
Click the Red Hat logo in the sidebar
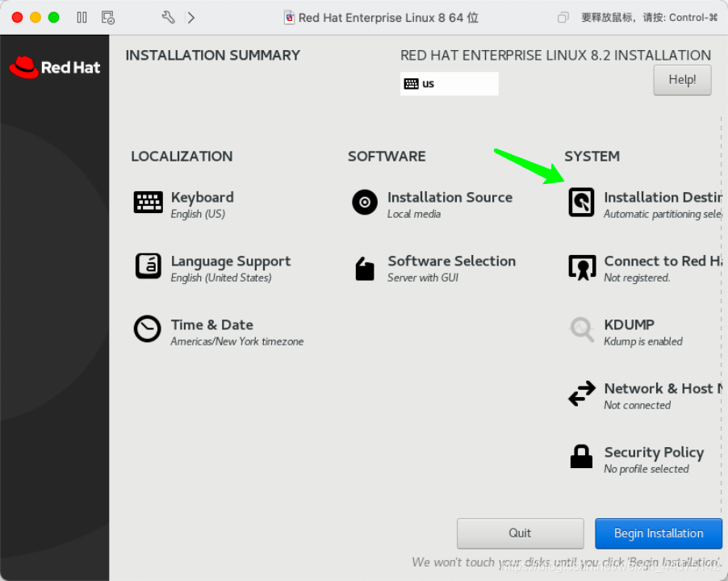55,68
